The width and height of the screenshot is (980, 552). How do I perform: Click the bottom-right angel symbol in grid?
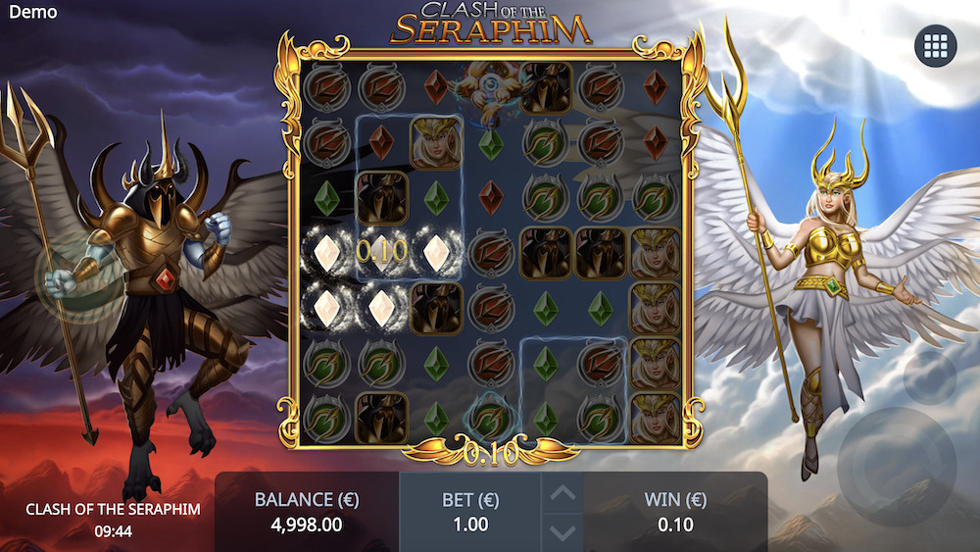point(655,418)
